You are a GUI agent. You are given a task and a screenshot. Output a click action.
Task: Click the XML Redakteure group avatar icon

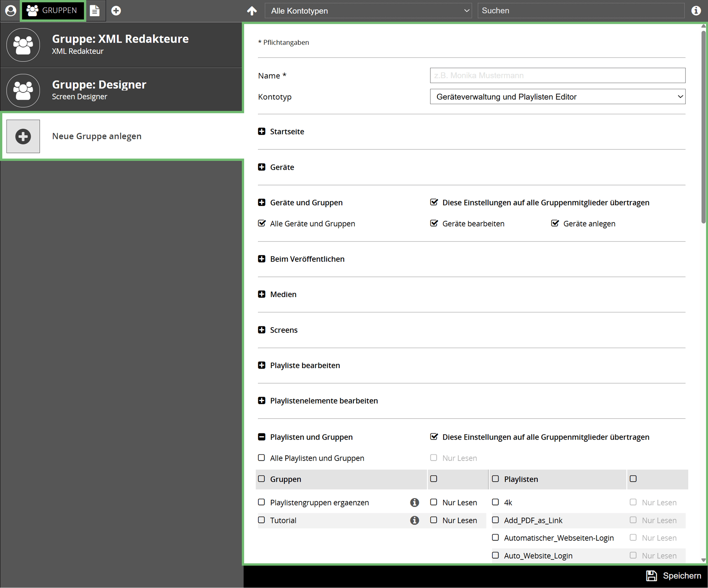point(23,45)
